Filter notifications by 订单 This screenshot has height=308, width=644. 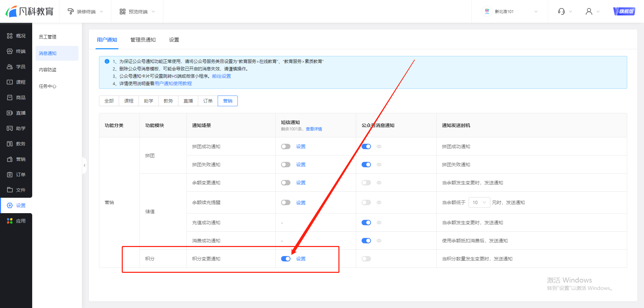pos(208,101)
